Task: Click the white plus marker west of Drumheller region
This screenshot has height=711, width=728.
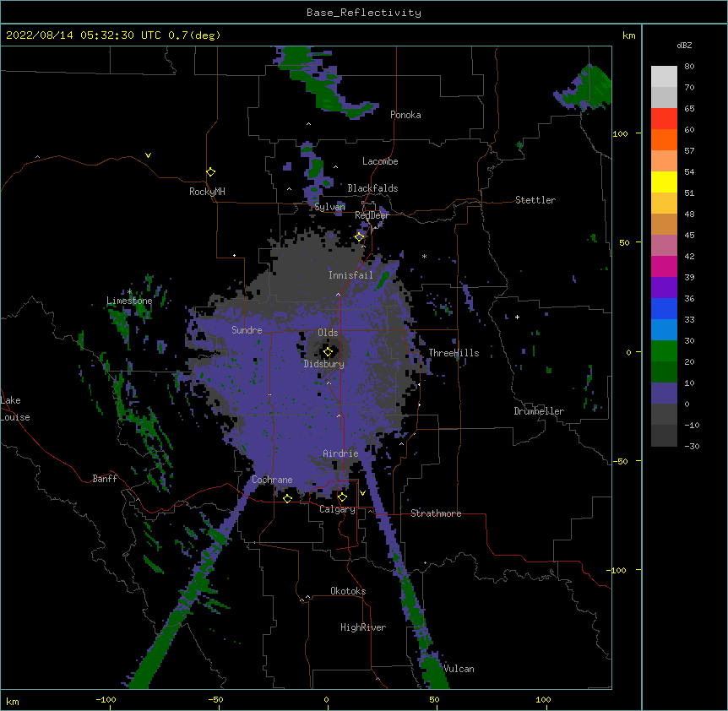Action: 517,317
